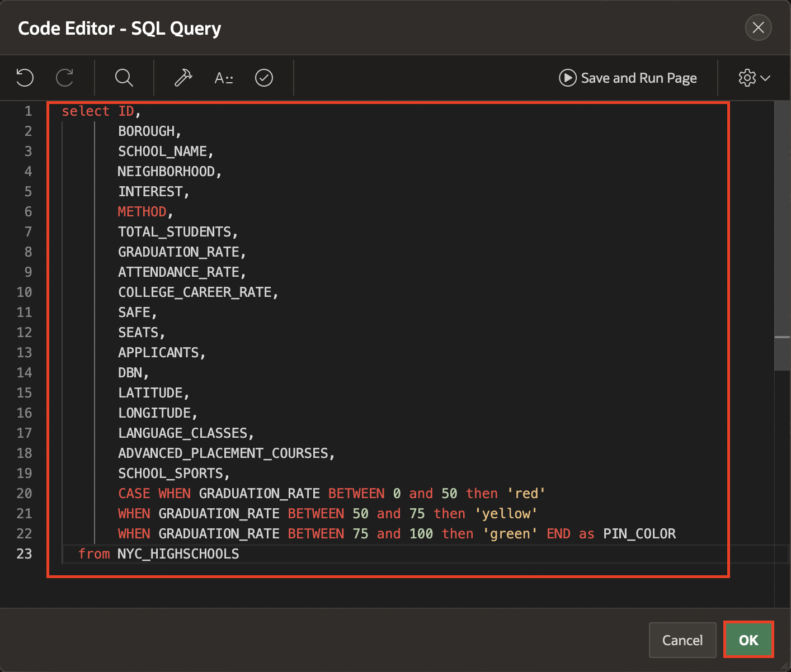Click ADVANCED_PLACEMENT_COURSES on line 18
This screenshot has width=791, height=672.
tap(223, 453)
